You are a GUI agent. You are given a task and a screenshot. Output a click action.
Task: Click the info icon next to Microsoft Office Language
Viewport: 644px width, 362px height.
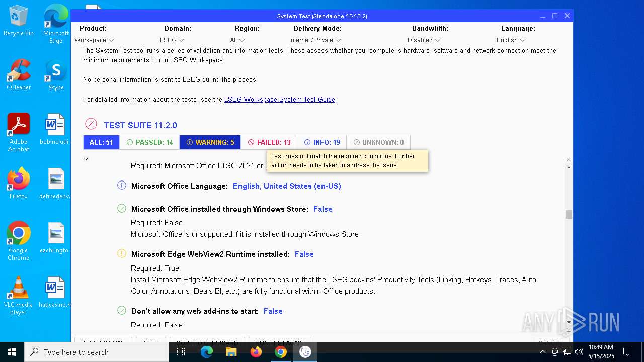pos(122,186)
